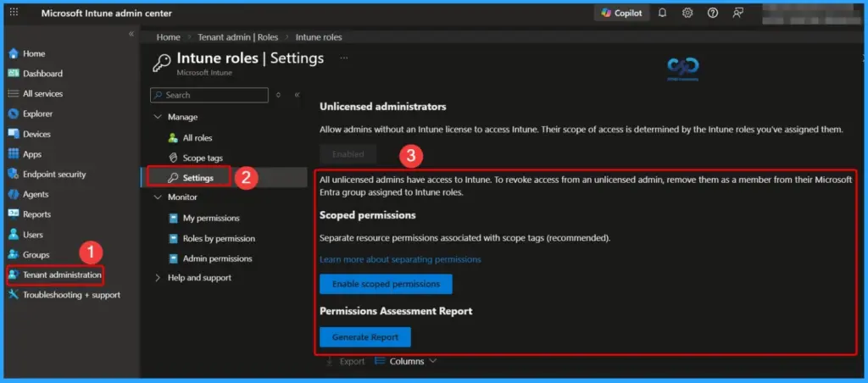Click the Intune roles breadcrumb

pos(319,37)
